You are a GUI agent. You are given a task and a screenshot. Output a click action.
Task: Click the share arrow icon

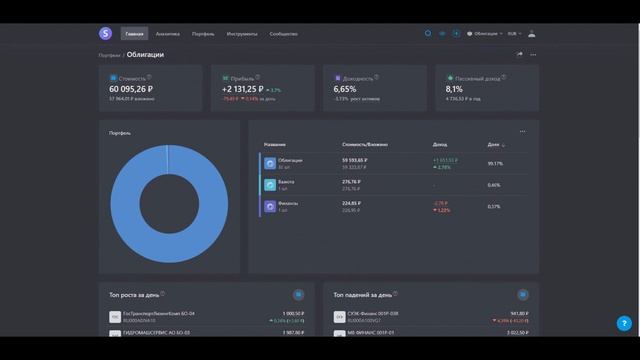point(519,54)
